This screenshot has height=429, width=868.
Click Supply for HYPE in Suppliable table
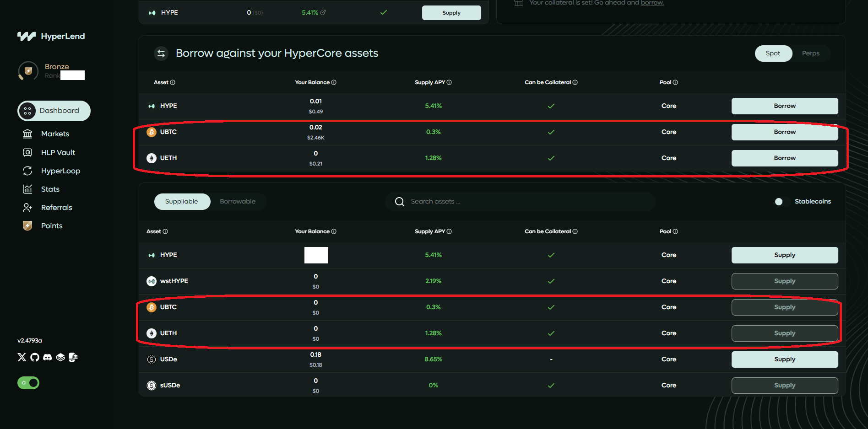(785, 255)
